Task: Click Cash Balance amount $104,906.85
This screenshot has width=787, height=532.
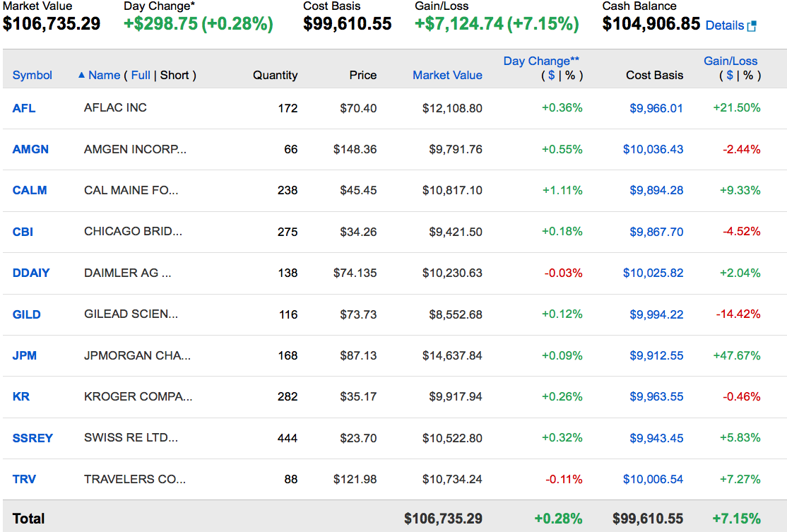Action: (651, 23)
